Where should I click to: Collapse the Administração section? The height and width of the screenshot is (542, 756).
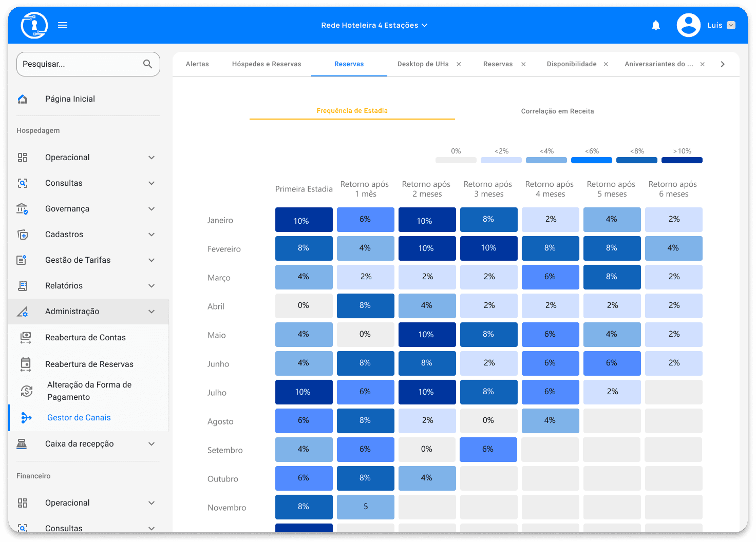click(151, 312)
